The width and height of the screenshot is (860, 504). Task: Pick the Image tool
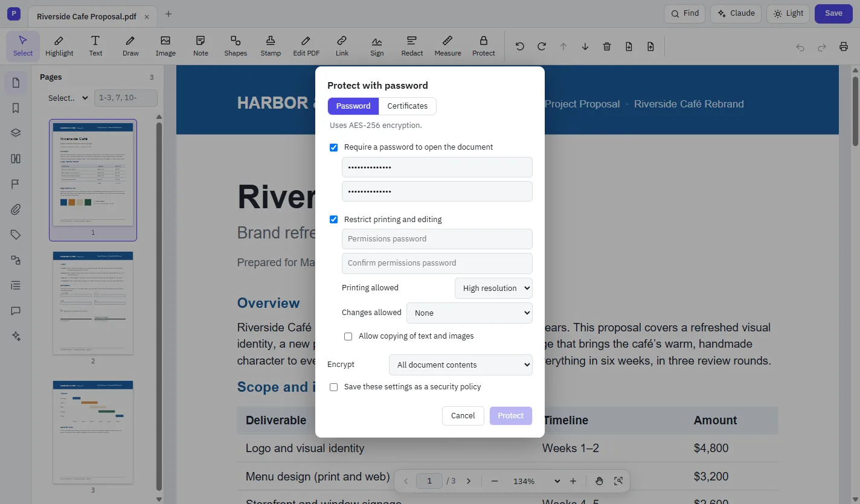[x=165, y=46]
